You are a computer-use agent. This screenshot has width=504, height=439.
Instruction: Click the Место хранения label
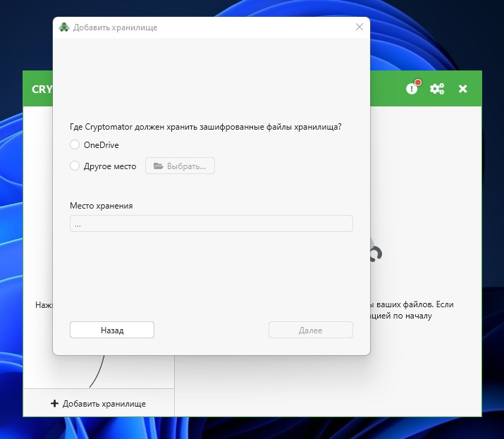coord(102,206)
